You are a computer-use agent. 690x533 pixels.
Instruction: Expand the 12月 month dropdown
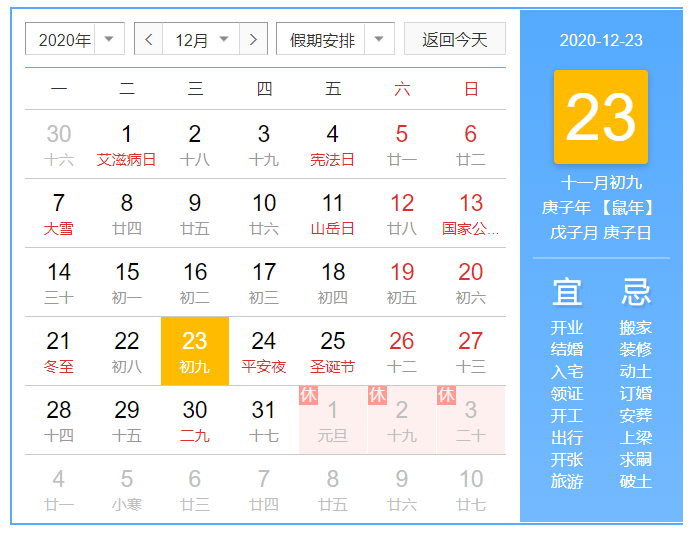point(201,40)
